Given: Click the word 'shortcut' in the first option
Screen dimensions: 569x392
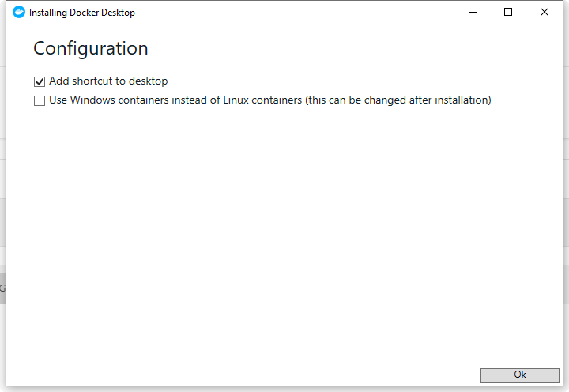Looking at the screenshot, I should pos(93,81).
